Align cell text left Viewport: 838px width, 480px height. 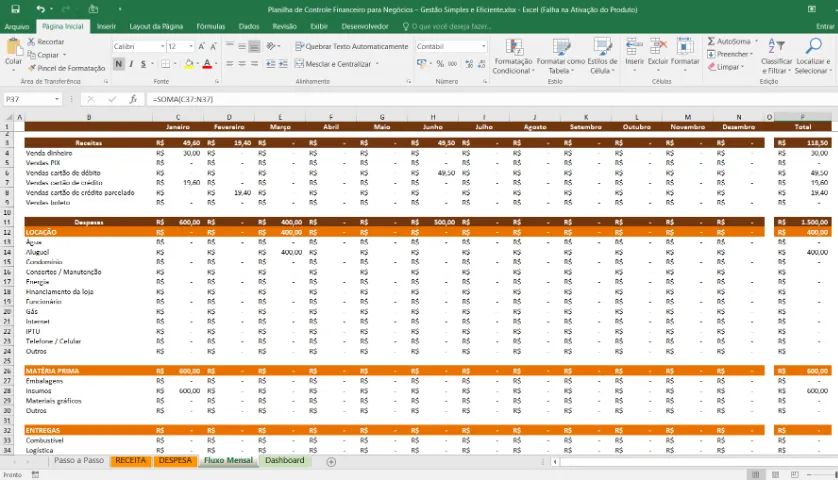coord(230,64)
